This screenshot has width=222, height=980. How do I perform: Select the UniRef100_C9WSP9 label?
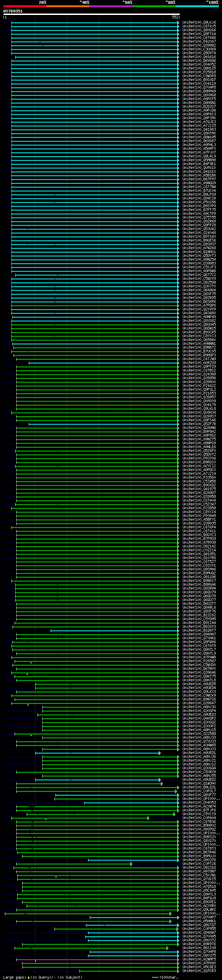pyautogui.click(x=199, y=76)
